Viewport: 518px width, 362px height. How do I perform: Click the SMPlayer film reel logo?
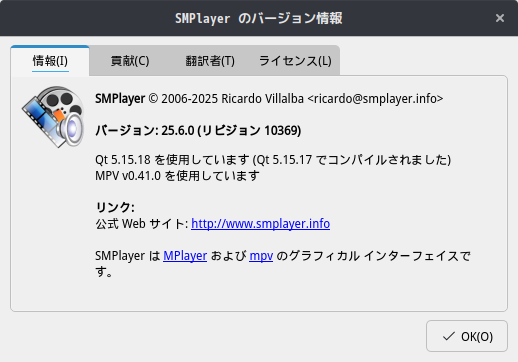pyautogui.click(x=53, y=117)
